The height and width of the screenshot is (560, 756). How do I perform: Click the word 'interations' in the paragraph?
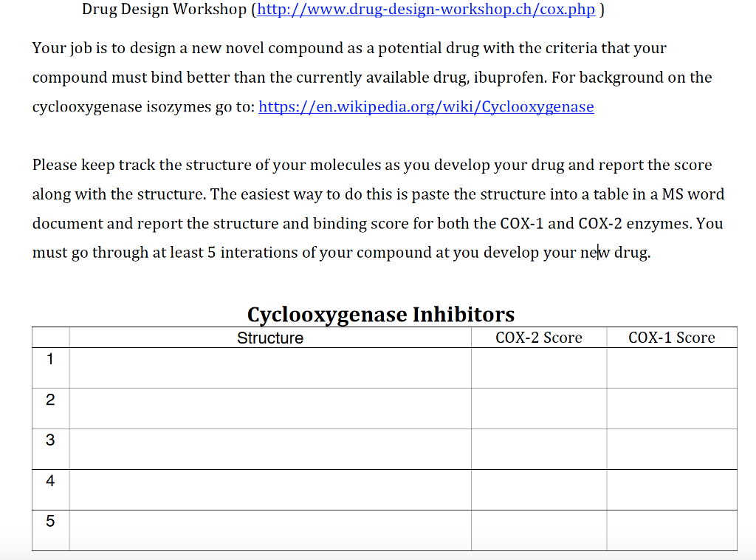pyautogui.click(x=259, y=253)
